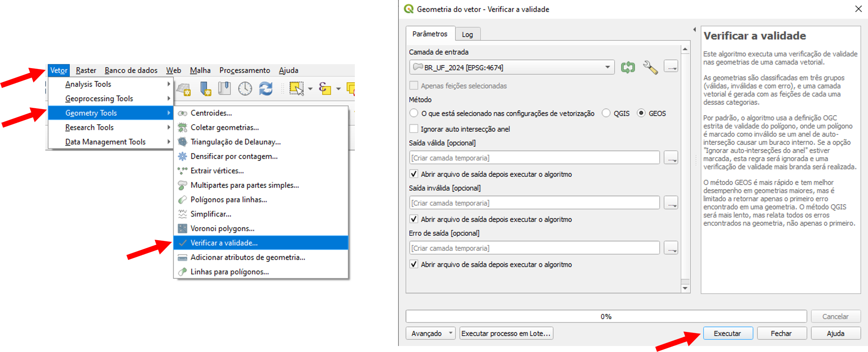Image resolution: width=868 pixels, height=352 pixels.
Task: Click the Temporal Controller clock icon
Action: pyautogui.click(x=245, y=88)
